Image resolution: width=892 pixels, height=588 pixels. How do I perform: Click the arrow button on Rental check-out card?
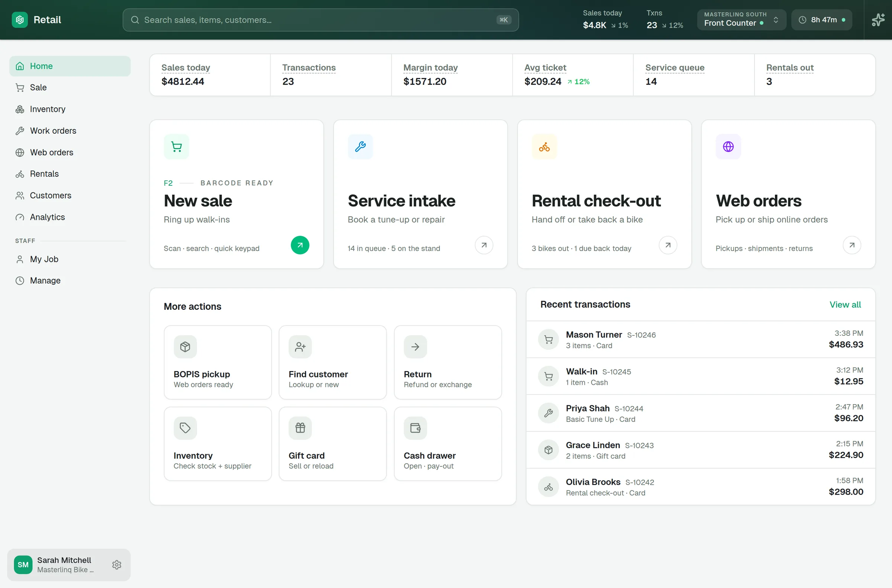point(668,245)
